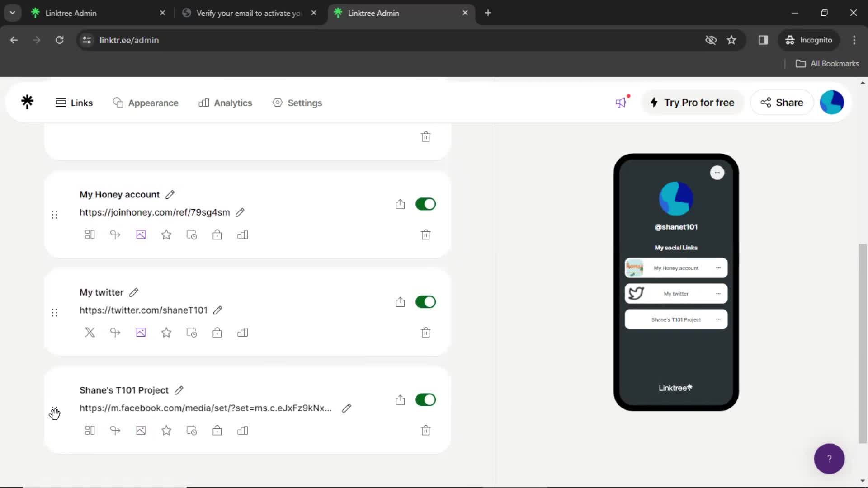Click Shane's T101 Project in phone preview

point(676,319)
